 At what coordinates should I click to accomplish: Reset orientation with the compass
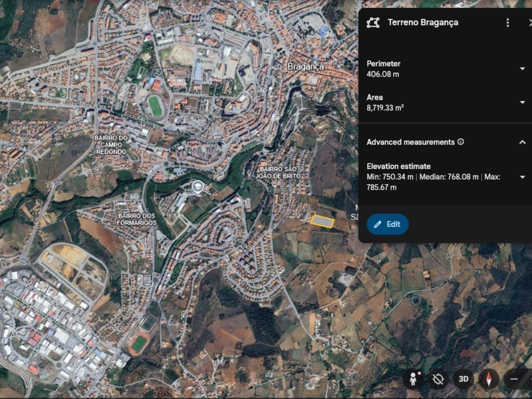[x=489, y=379]
